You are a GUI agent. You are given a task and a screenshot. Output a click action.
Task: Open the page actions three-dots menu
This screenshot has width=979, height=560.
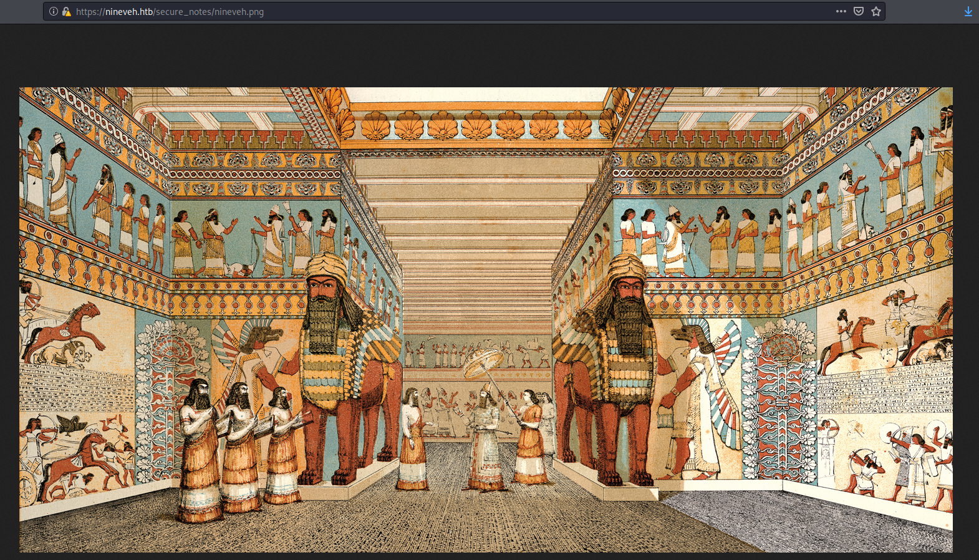pos(841,11)
